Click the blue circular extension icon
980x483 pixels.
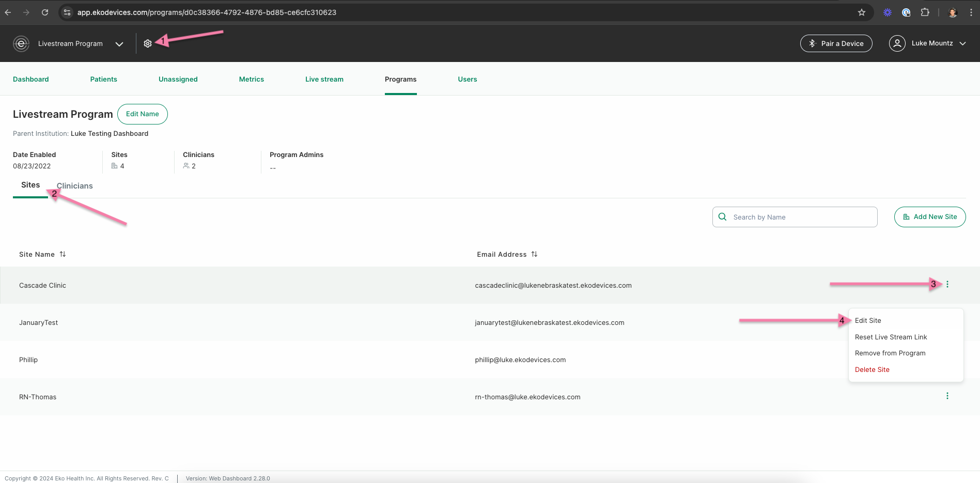(906, 12)
